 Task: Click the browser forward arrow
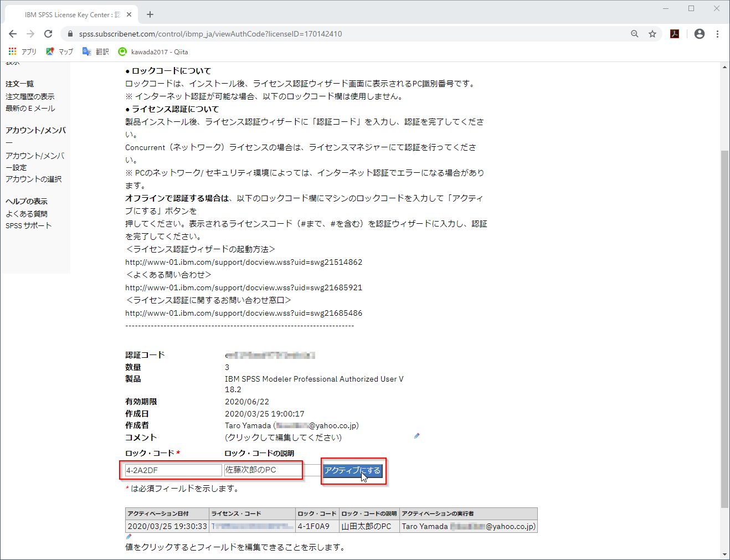(30, 34)
